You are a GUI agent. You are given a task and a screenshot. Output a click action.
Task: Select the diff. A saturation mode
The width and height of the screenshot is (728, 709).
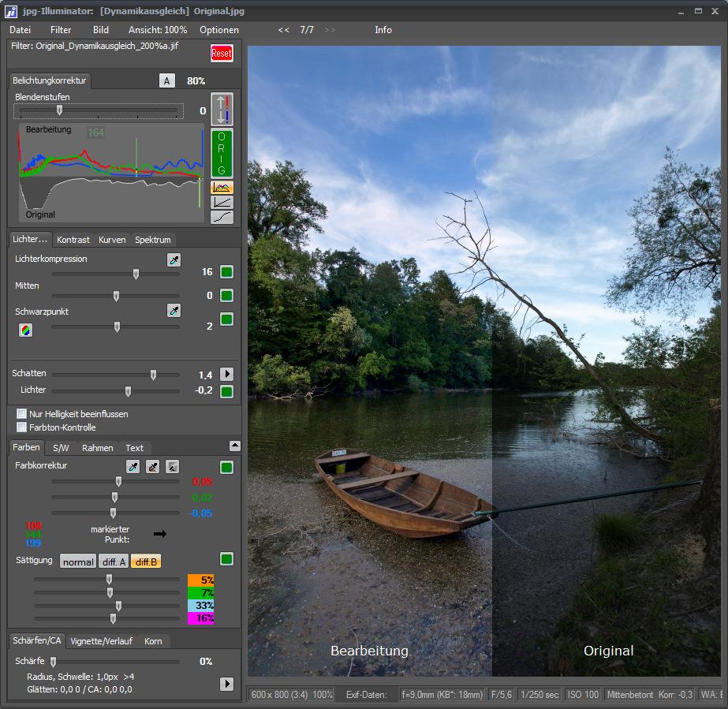[113, 562]
